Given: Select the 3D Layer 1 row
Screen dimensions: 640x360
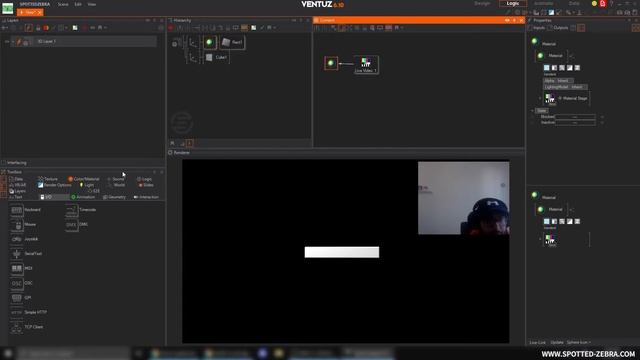Looking at the screenshot, I should (84, 41).
